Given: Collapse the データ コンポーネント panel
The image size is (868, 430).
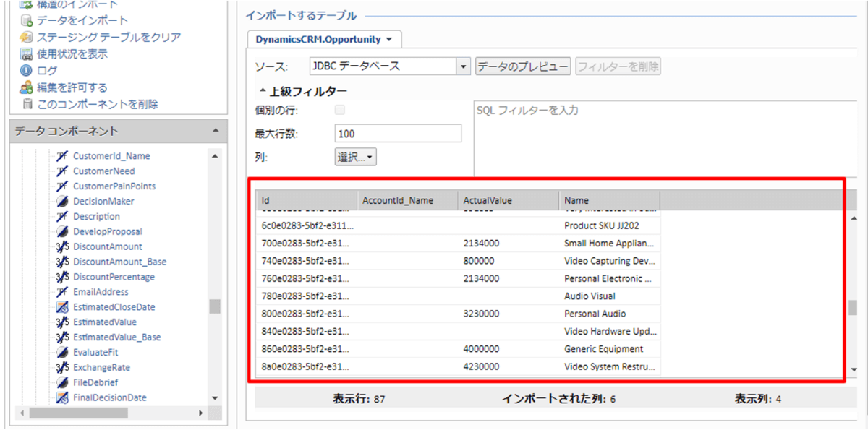Looking at the screenshot, I should point(215,131).
